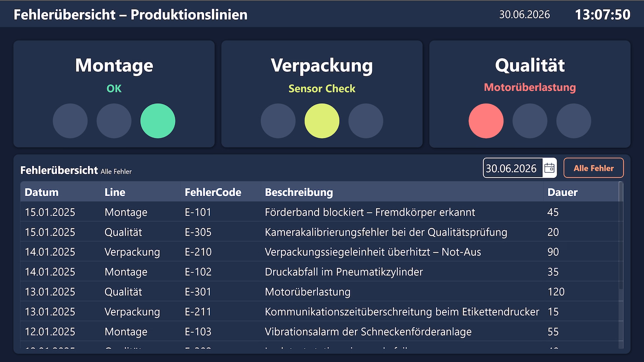
Task: Click the Motorüberlastung description in table row E-301
Action: 308,292
